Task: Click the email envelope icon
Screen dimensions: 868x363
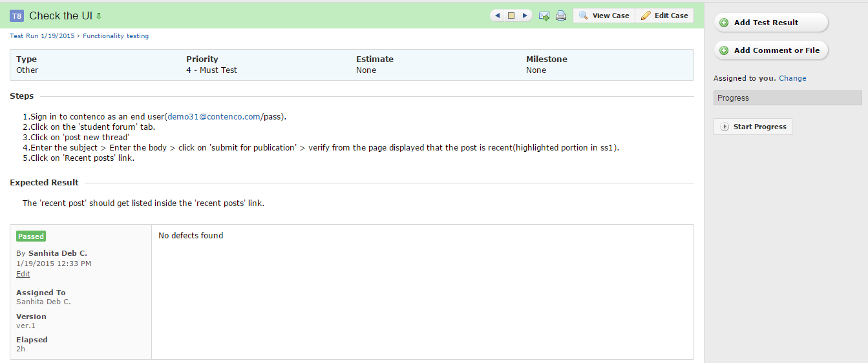Action: coord(544,16)
